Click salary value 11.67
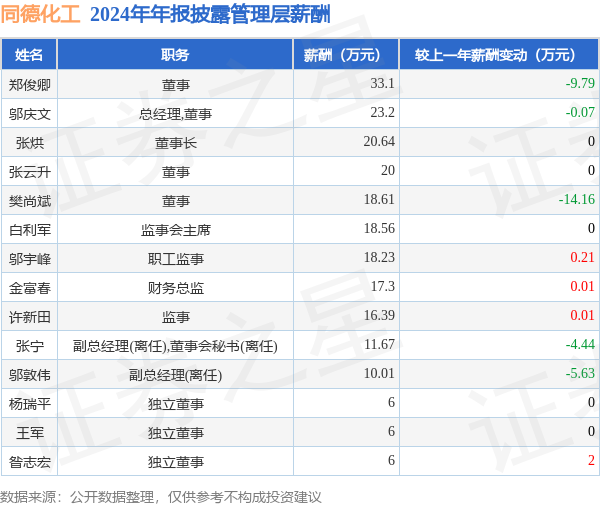The width and height of the screenshot is (600, 506). coord(379,344)
